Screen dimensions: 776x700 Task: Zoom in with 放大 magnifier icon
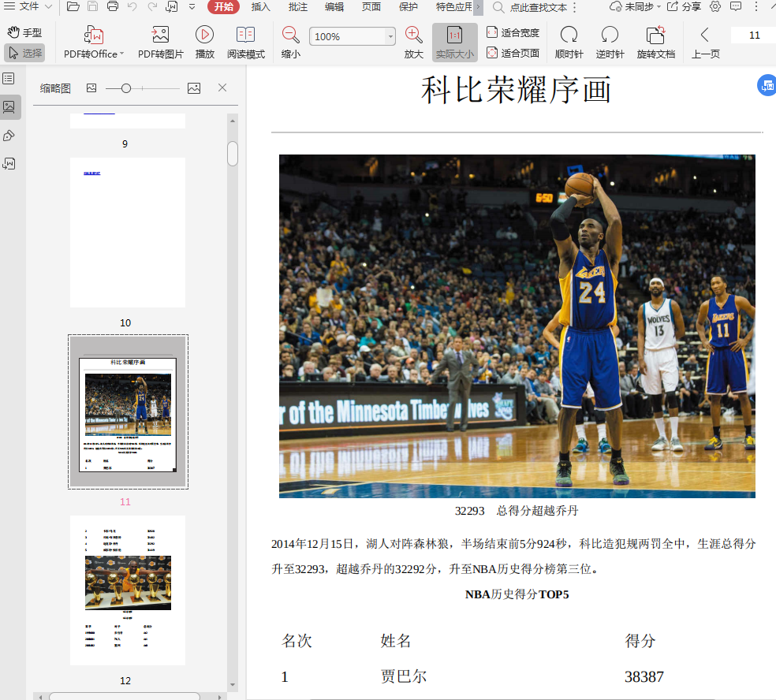coord(413,35)
